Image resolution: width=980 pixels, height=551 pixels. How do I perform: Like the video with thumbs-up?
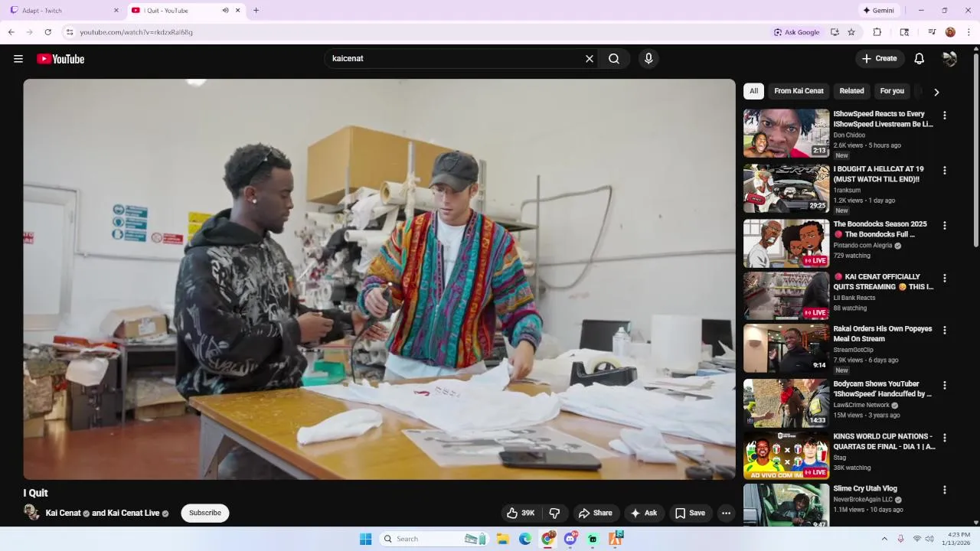tap(521, 513)
